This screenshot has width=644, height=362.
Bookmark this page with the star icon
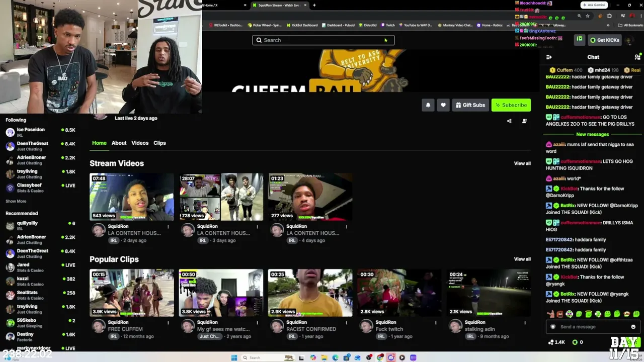point(587,16)
